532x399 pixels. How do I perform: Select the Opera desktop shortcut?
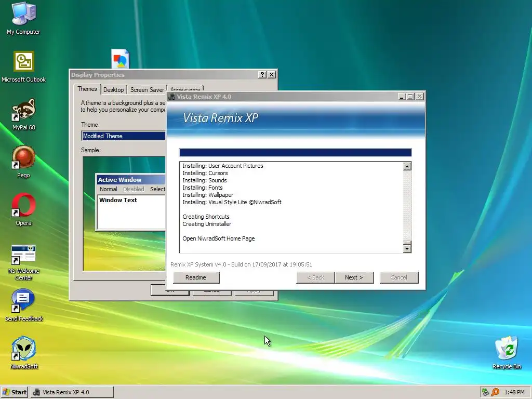pos(23,210)
